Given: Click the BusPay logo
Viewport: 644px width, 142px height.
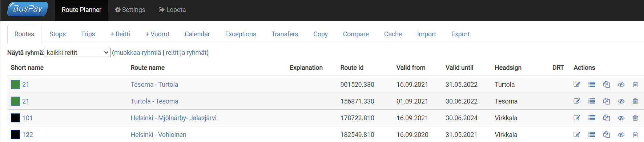Looking at the screenshot, I should (x=28, y=9).
